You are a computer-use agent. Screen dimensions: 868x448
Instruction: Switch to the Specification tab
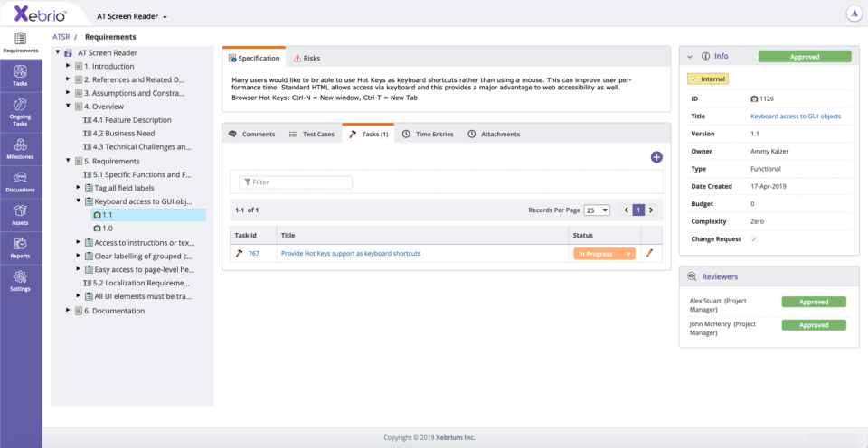point(254,58)
